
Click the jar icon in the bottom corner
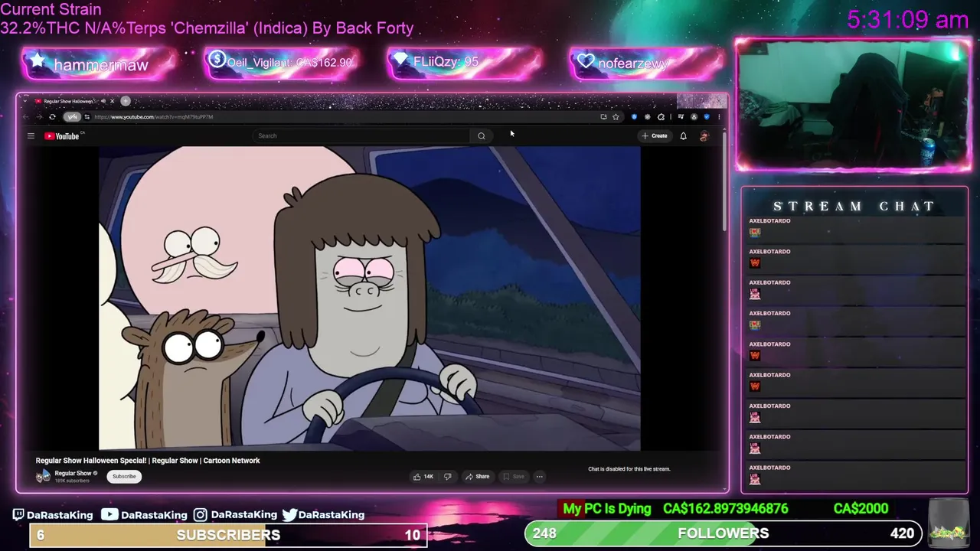tap(949, 523)
